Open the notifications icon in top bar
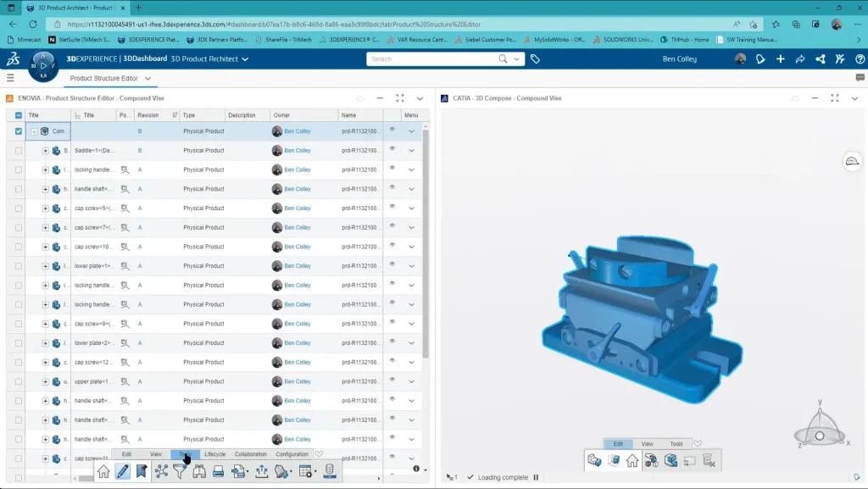868x489 pixels. point(760,58)
